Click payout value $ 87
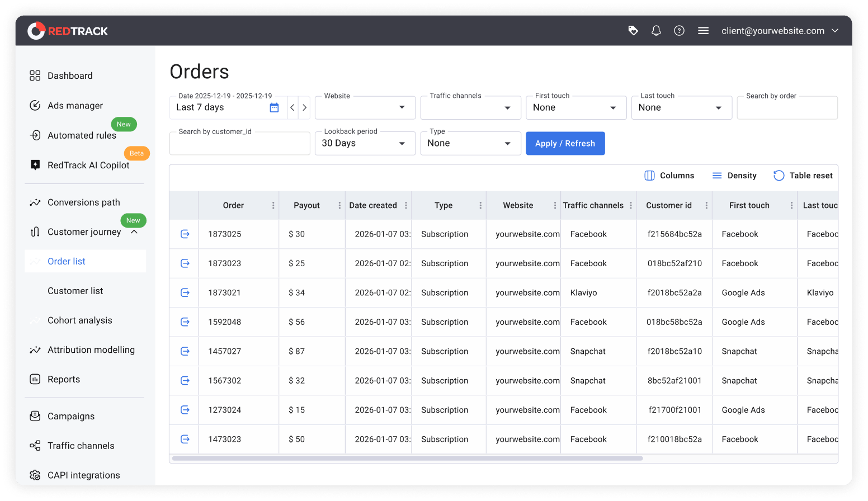Viewport: 868px width, 501px height. coord(296,351)
